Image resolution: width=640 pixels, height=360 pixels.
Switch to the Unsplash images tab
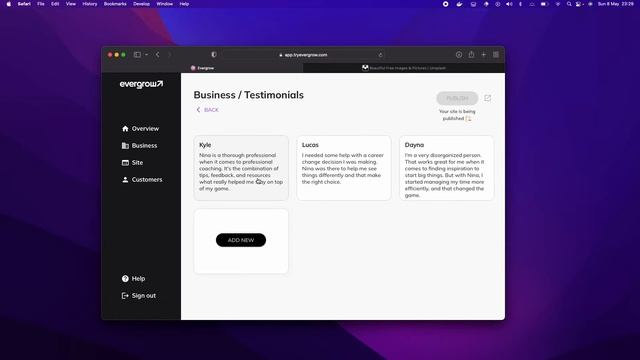(404, 68)
